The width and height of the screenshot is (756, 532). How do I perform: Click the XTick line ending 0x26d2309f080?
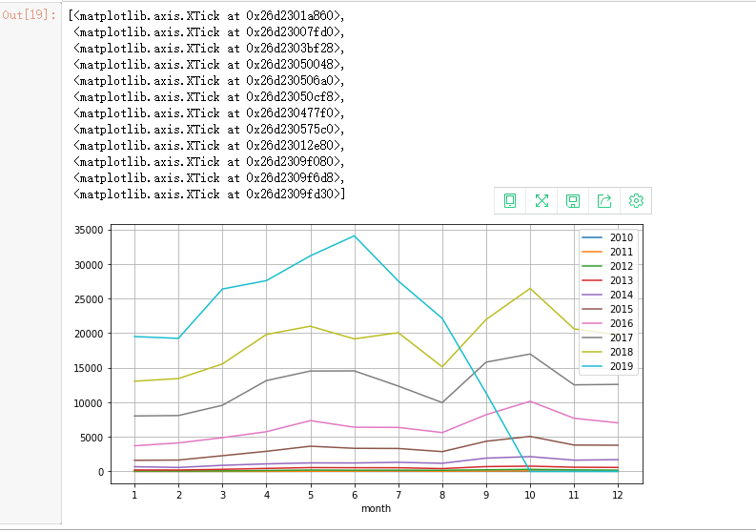point(209,161)
